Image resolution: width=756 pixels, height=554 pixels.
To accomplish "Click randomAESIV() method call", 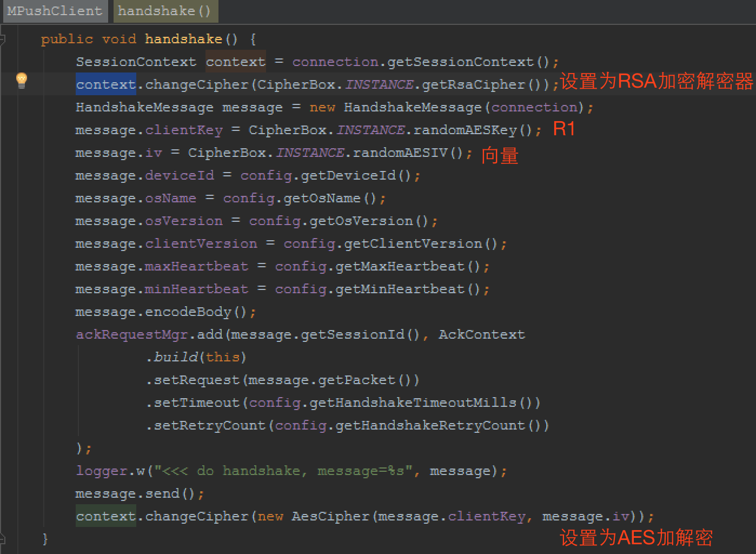I will tap(408, 153).
